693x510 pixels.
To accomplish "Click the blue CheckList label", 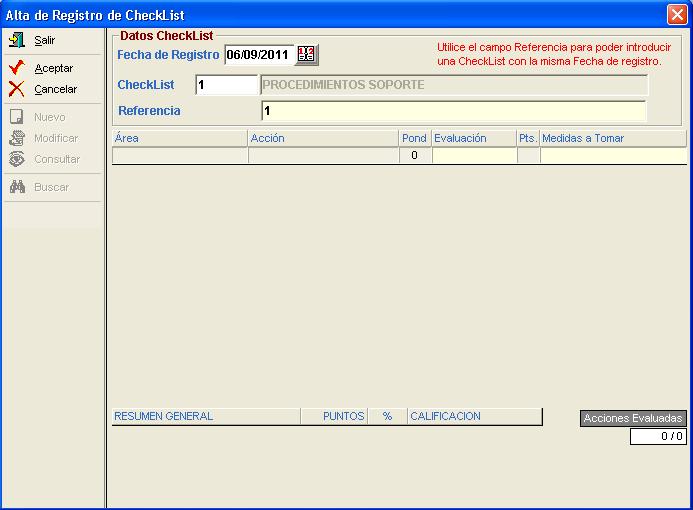I will coord(146,84).
